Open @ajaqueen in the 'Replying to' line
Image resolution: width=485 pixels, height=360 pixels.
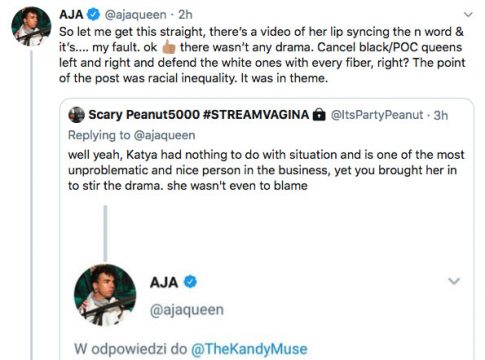click(164, 135)
